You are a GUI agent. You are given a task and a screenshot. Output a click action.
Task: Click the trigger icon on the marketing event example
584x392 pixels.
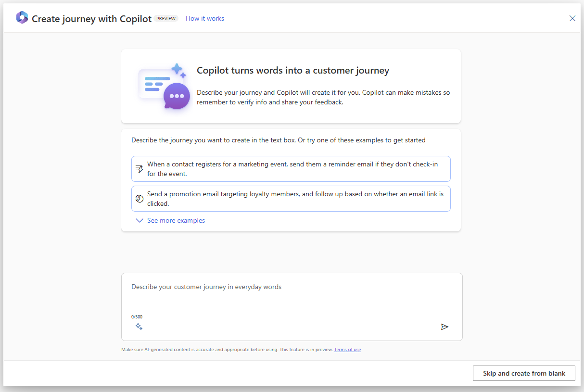(x=140, y=169)
